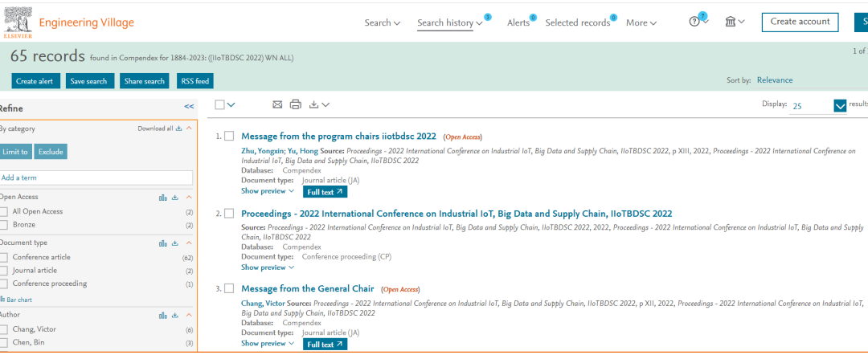868x355 pixels.
Task: Check the Journal article filter checkbox
Action: pos(4,271)
